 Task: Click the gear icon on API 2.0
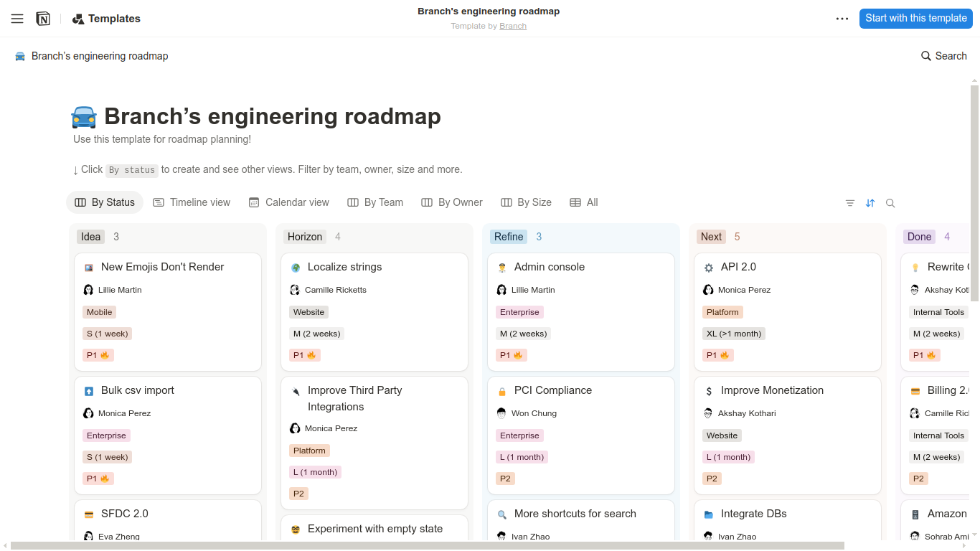tap(709, 268)
